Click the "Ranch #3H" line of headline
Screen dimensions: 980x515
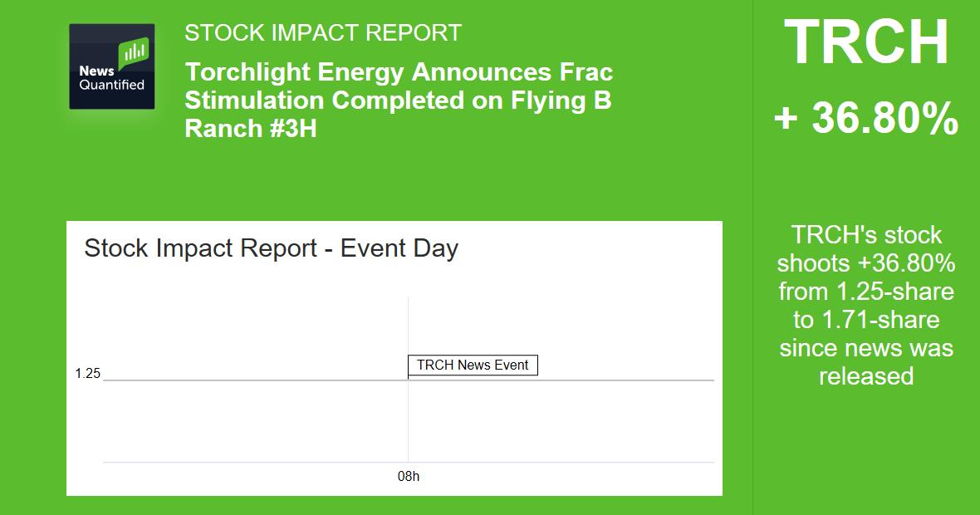click(x=251, y=129)
